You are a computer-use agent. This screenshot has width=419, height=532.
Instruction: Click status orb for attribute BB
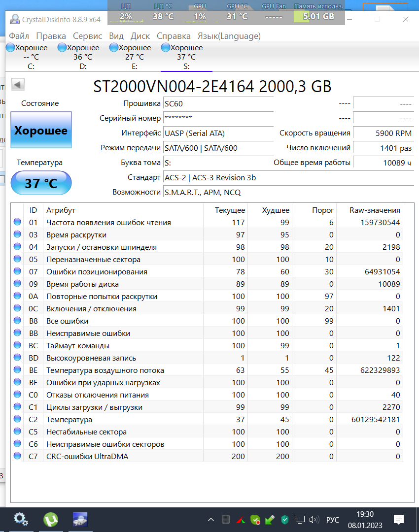[x=17, y=333]
